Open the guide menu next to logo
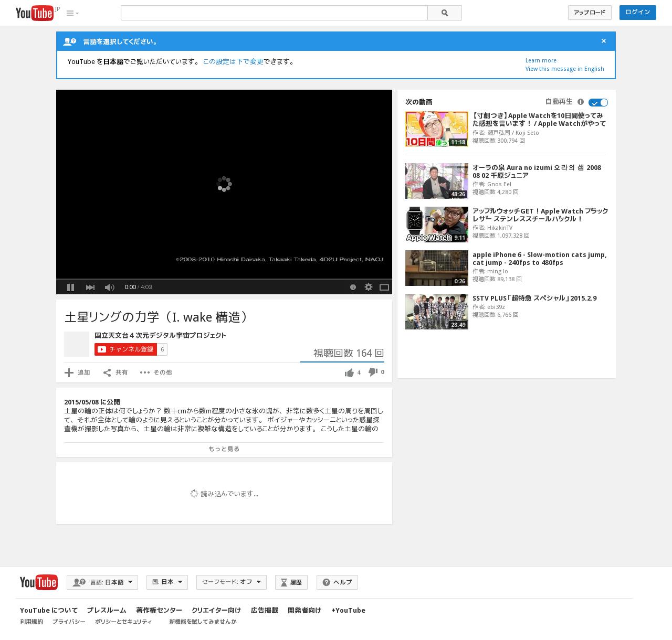Viewport: 672px width, 640px height. click(72, 13)
